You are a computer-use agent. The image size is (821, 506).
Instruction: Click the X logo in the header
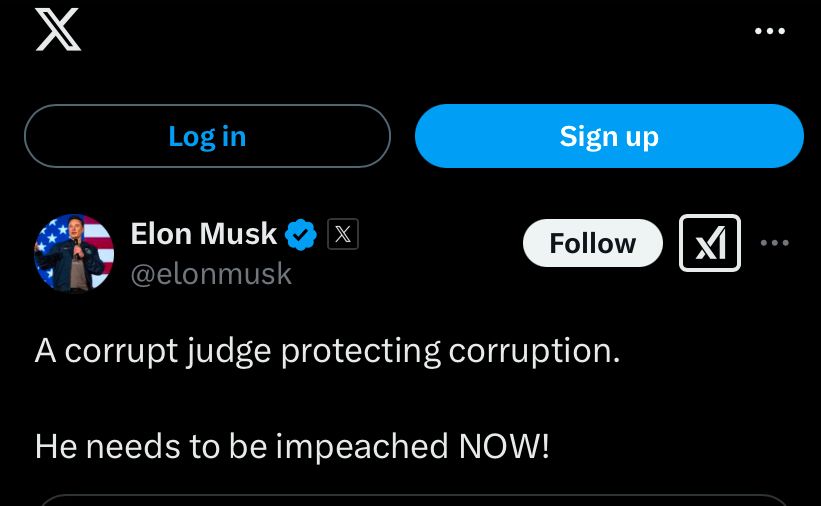coord(57,29)
